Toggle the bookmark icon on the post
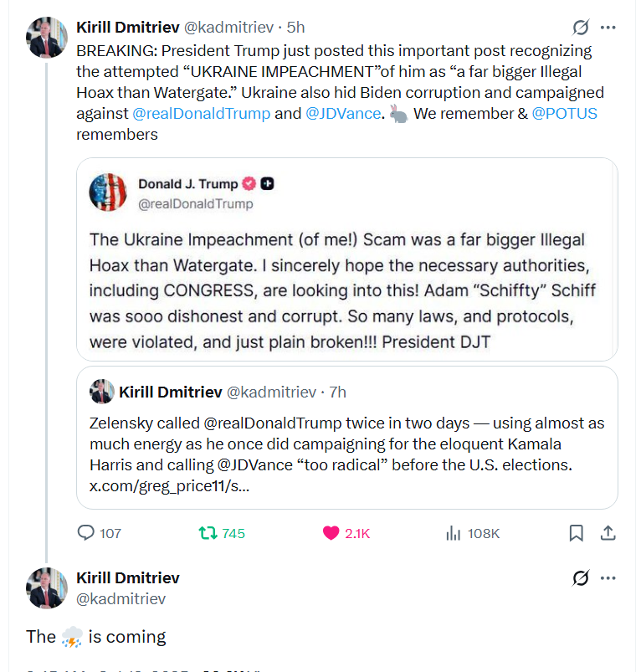Screen dimensions: 641x672 (x=577, y=533)
